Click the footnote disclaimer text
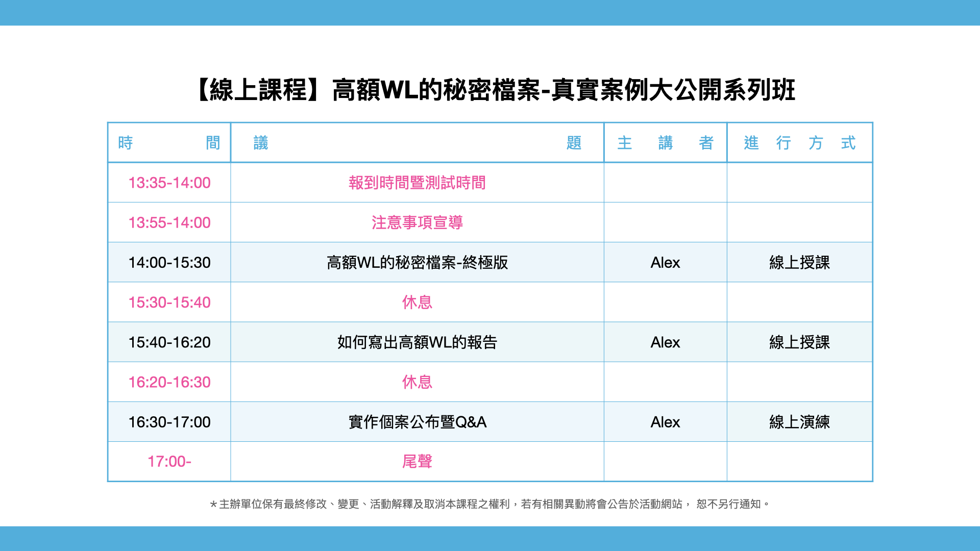 pyautogui.click(x=489, y=504)
